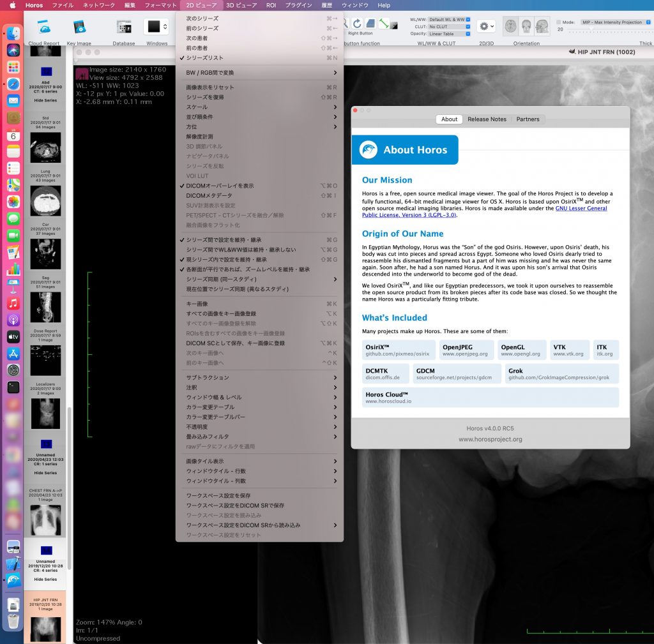Open FaceTime from the Dock
Viewport: 654px width, 644px height.
[13, 236]
